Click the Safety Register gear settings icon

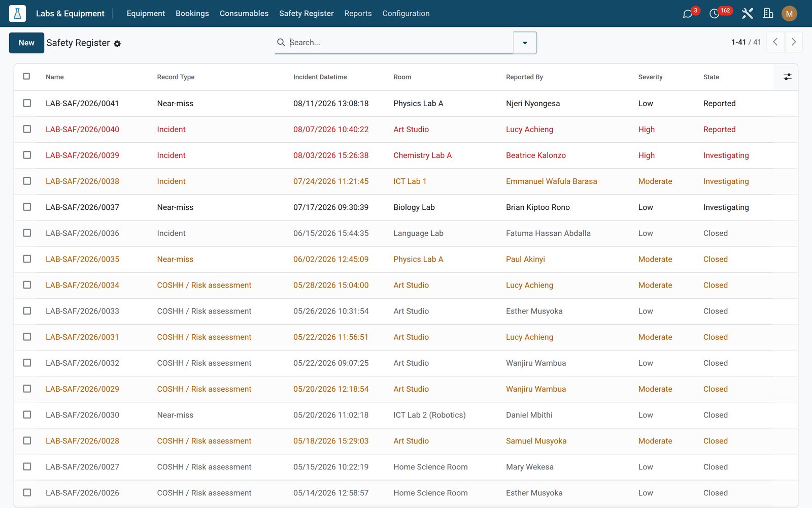pyautogui.click(x=117, y=44)
